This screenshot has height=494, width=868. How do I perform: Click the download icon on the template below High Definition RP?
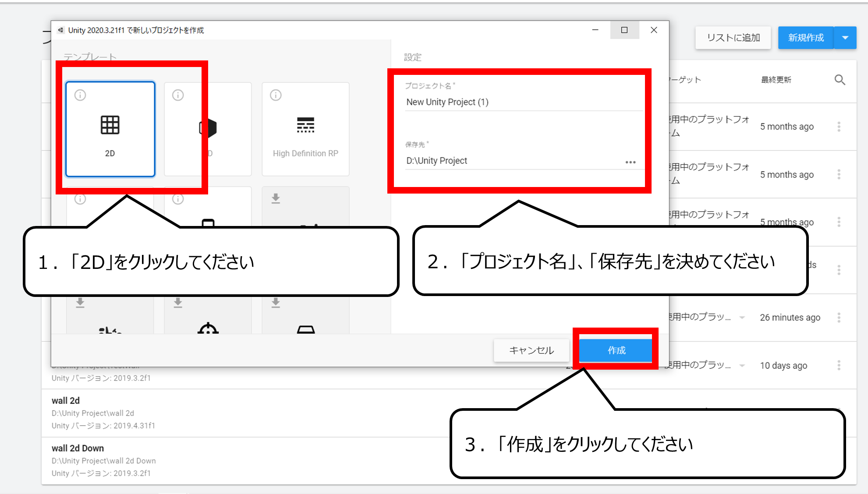pos(276,198)
